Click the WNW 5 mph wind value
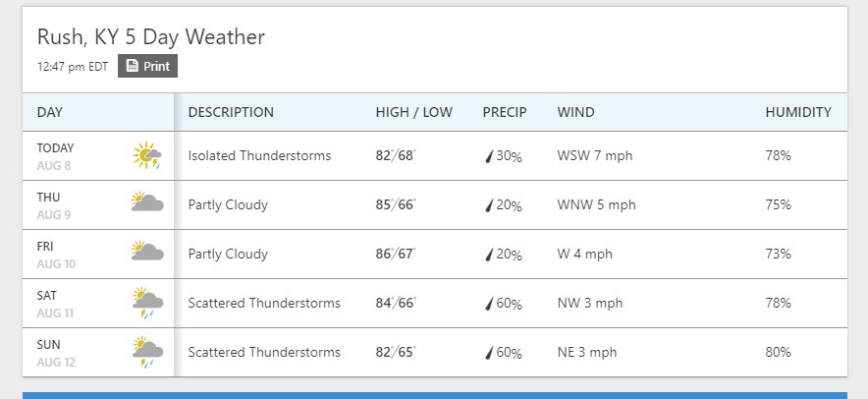 (x=597, y=205)
